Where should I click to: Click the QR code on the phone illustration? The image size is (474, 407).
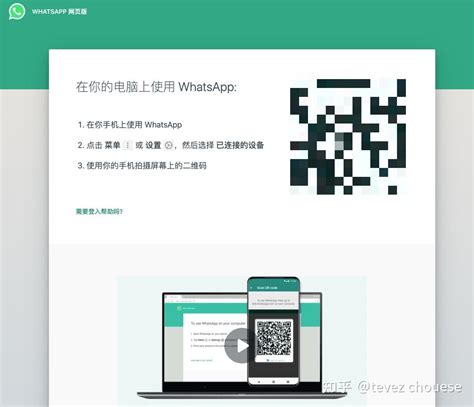tap(274, 338)
